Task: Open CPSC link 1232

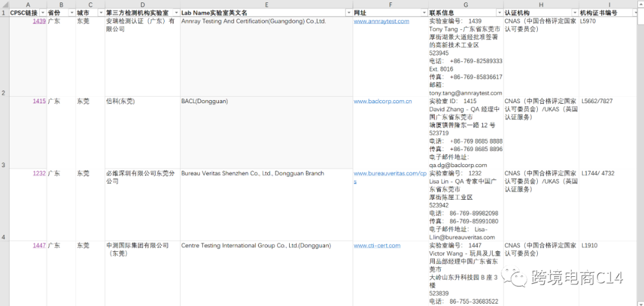Action: tap(39, 174)
